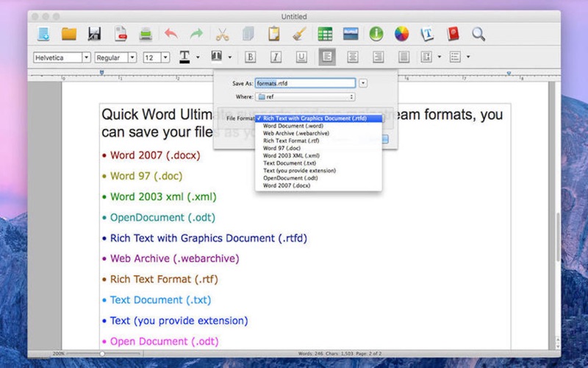
Task: Expand the highlight color dropdown arrow
Action: point(230,57)
